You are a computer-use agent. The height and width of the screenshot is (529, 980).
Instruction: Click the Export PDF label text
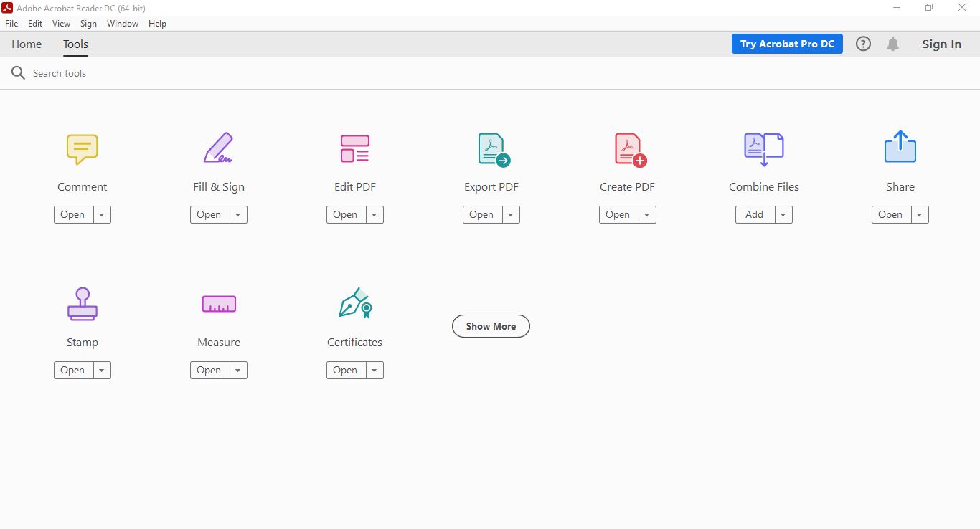(491, 187)
